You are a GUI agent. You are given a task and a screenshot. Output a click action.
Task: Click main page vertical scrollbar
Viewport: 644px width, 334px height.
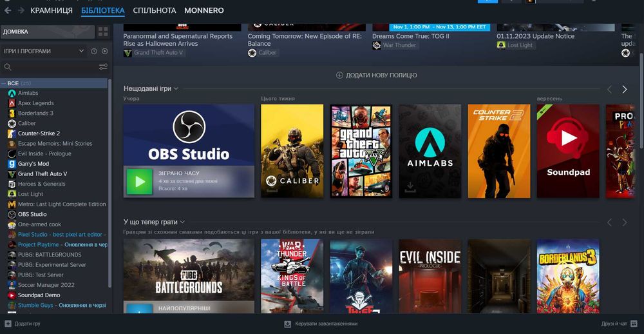coord(641,101)
